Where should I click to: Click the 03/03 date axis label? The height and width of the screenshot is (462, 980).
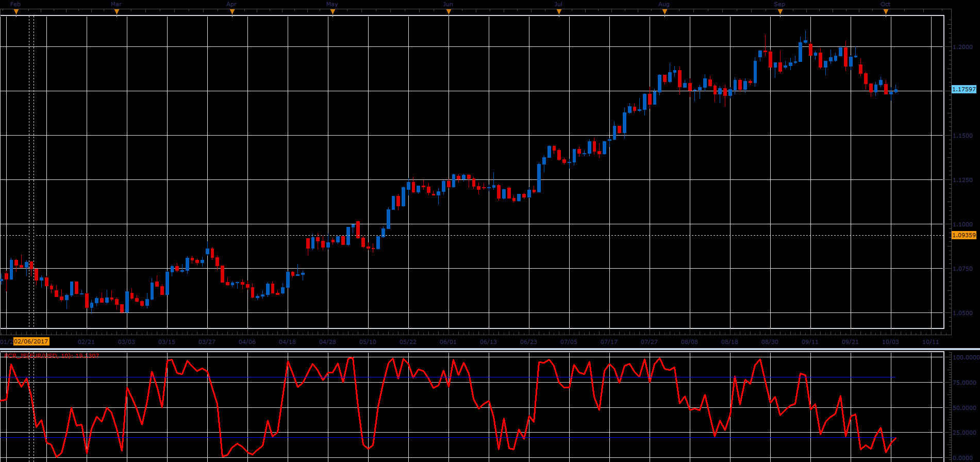pos(126,342)
